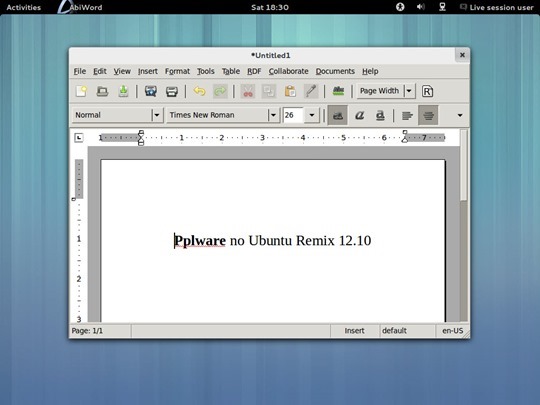Align text to the left
This screenshot has width=540, height=405.
click(x=407, y=115)
